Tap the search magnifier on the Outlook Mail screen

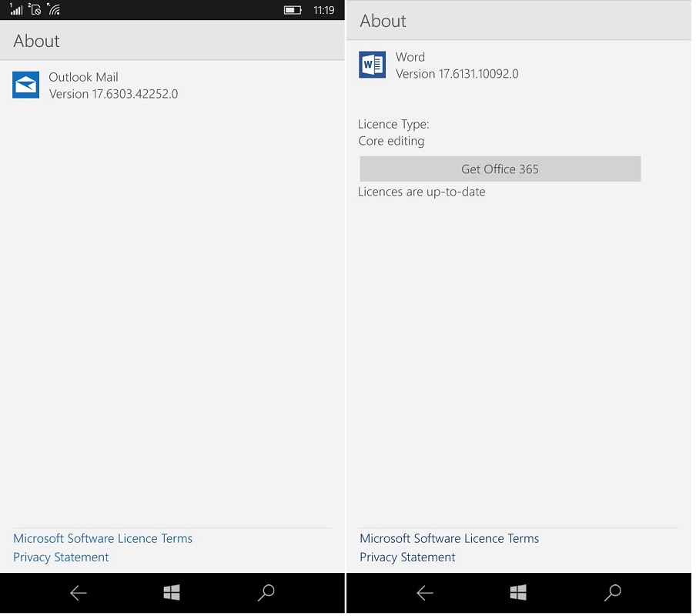(x=266, y=592)
